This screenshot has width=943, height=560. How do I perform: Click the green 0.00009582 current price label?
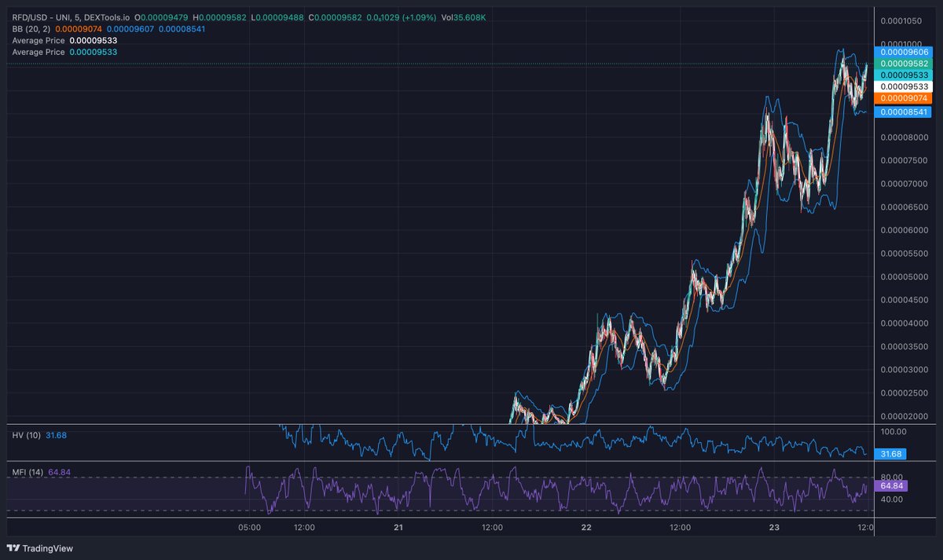pos(904,63)
